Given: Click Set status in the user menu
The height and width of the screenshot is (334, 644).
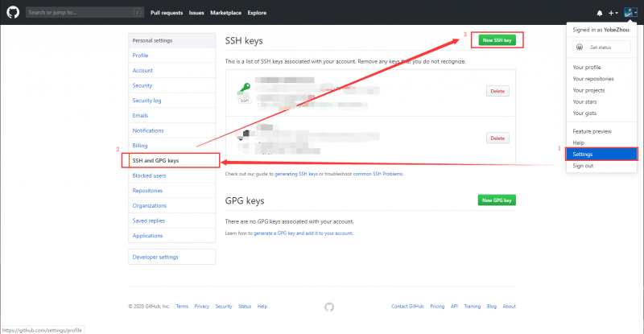Looking at the screenshot, I should pyautogui.click(x=601, y=47).
